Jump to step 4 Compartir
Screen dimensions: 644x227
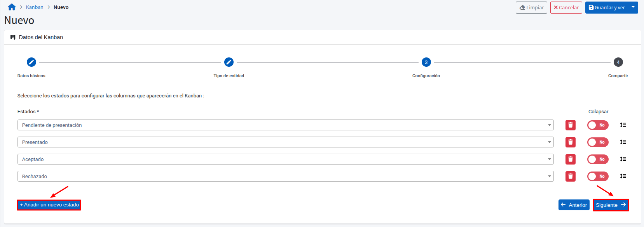tap(618, 62)
